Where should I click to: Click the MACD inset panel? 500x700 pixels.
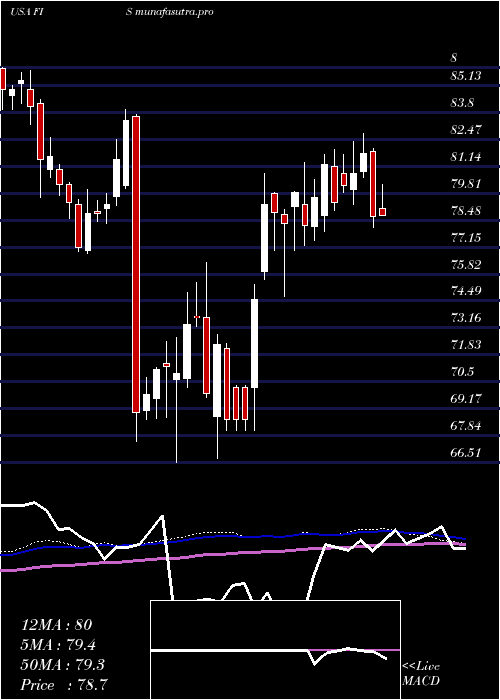point(275,650)
